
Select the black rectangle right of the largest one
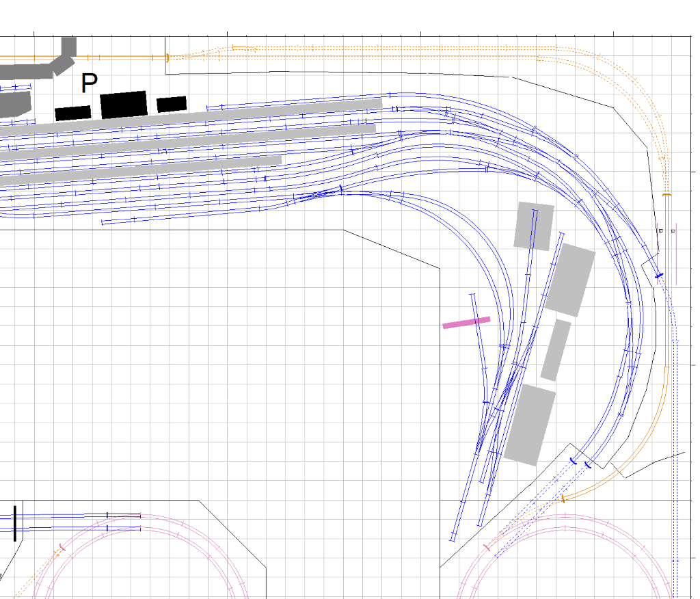pos(172,104)
